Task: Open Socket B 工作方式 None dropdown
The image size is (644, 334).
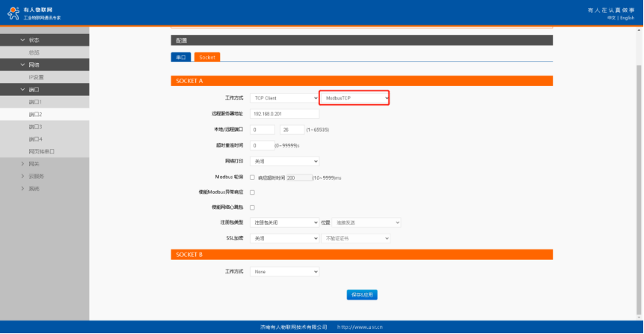Action: tap(284, 272)
